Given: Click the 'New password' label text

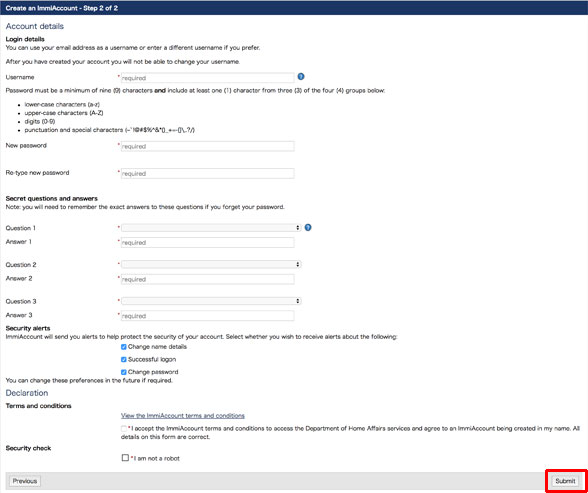Looking at the screenshot, I should click(26, 145).
